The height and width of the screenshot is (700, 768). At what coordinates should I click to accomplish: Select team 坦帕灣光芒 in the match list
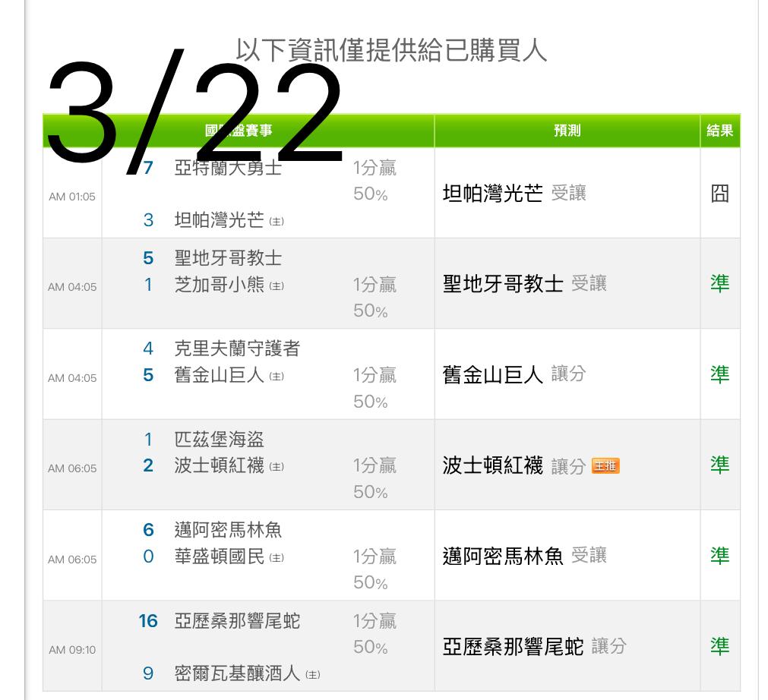point(220,219)
